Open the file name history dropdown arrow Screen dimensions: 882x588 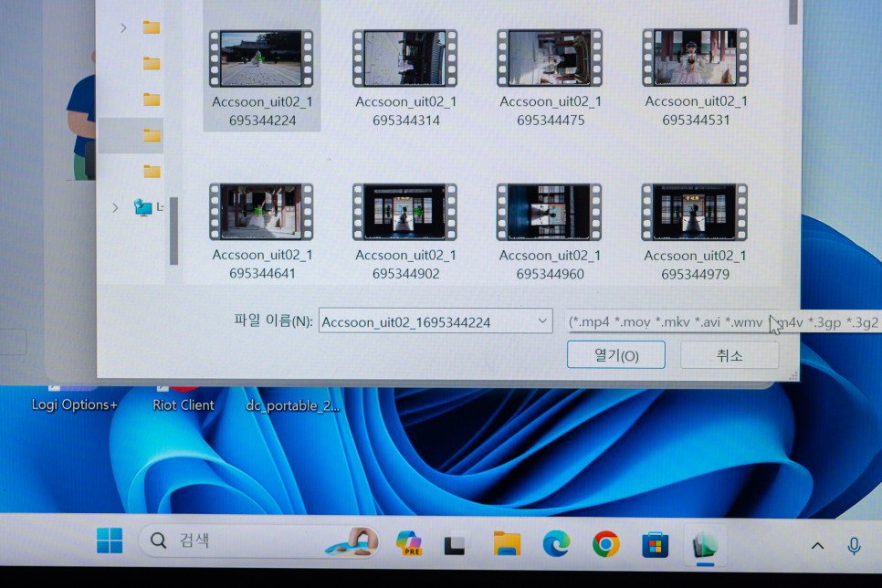pos(542,320)
